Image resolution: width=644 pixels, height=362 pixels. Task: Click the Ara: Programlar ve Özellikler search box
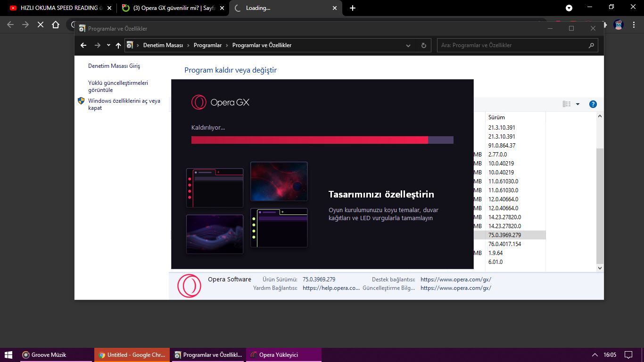point(518,45)
